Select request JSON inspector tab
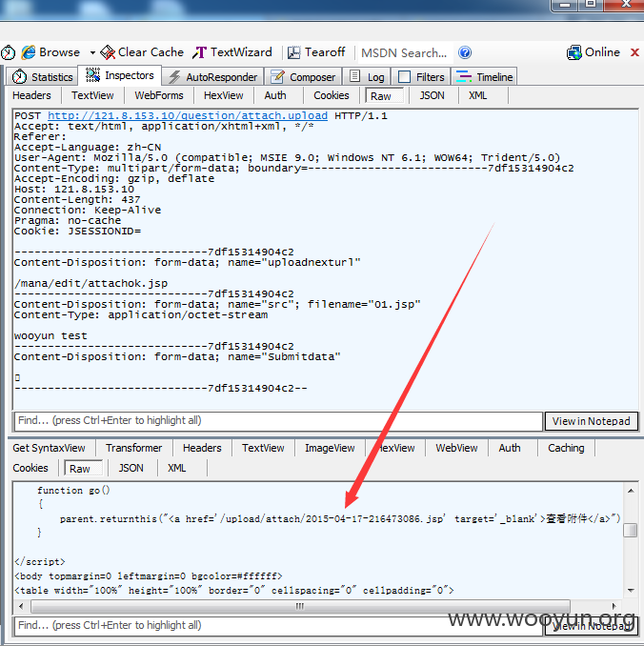This screenshot has width=644, height=646. [x=433, y=95]
